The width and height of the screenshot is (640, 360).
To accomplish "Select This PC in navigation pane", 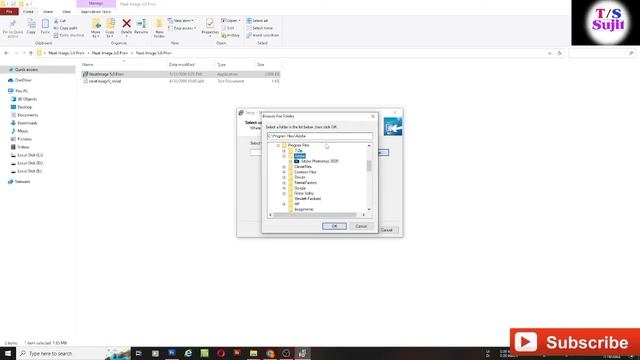I will [21, 91].
